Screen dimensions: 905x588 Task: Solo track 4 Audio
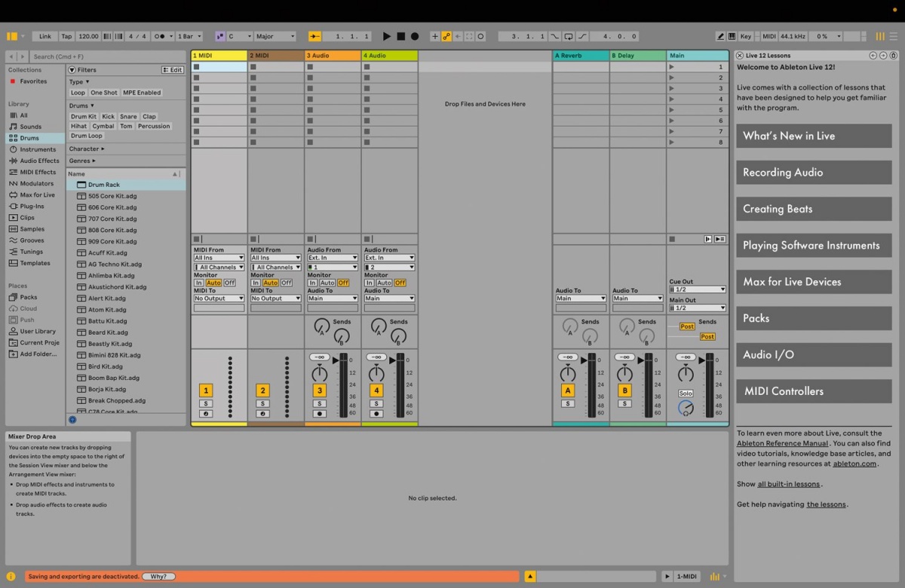point(376,404)
